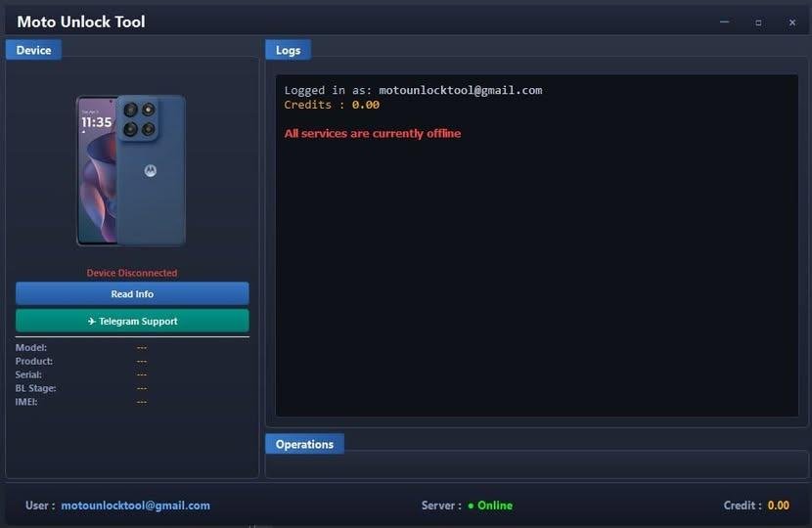Minimize the Moto Unlock Tool window
812x528 pixels.
pos(724,22)
